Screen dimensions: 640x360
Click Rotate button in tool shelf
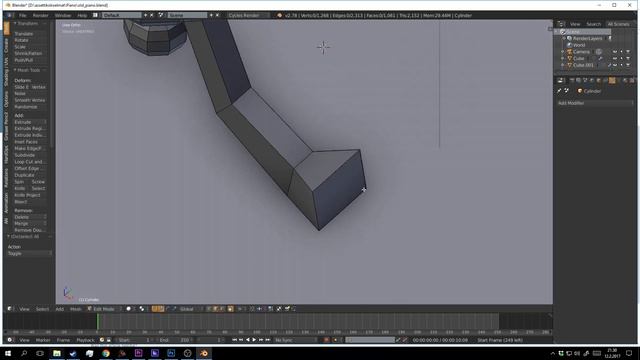pyautogui.click(x=30, y=40)
